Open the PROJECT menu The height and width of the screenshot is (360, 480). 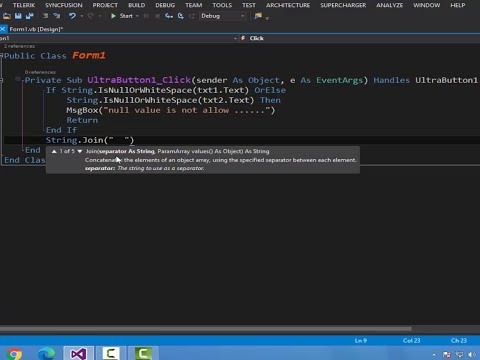105,5
